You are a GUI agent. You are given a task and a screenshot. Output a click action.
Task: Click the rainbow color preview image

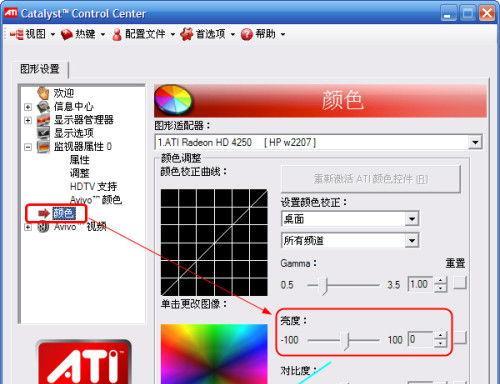point(214,354)
